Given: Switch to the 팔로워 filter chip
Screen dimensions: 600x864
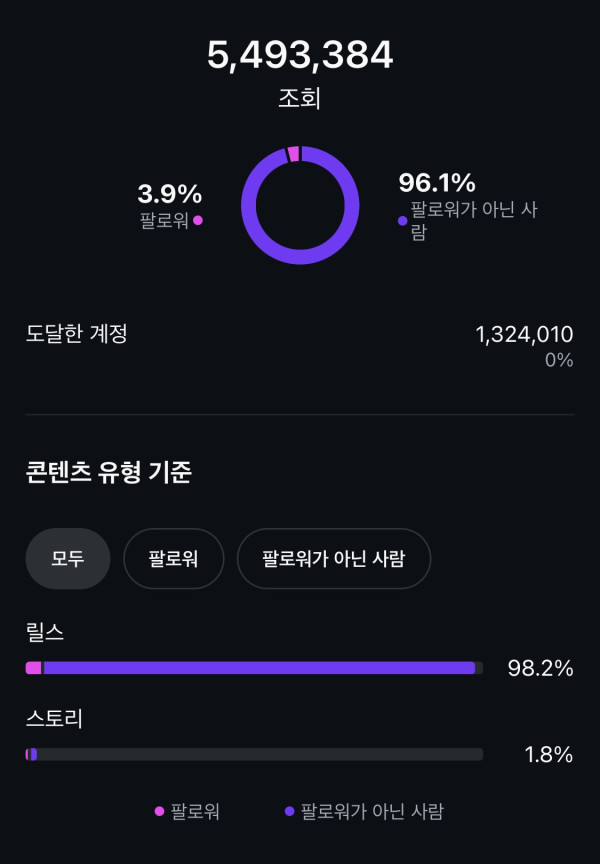Looking at the screenshot, I should 173,558.
